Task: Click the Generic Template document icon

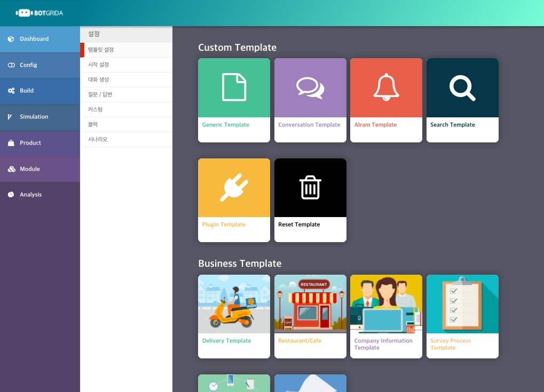Action: [x=234, y=87]
